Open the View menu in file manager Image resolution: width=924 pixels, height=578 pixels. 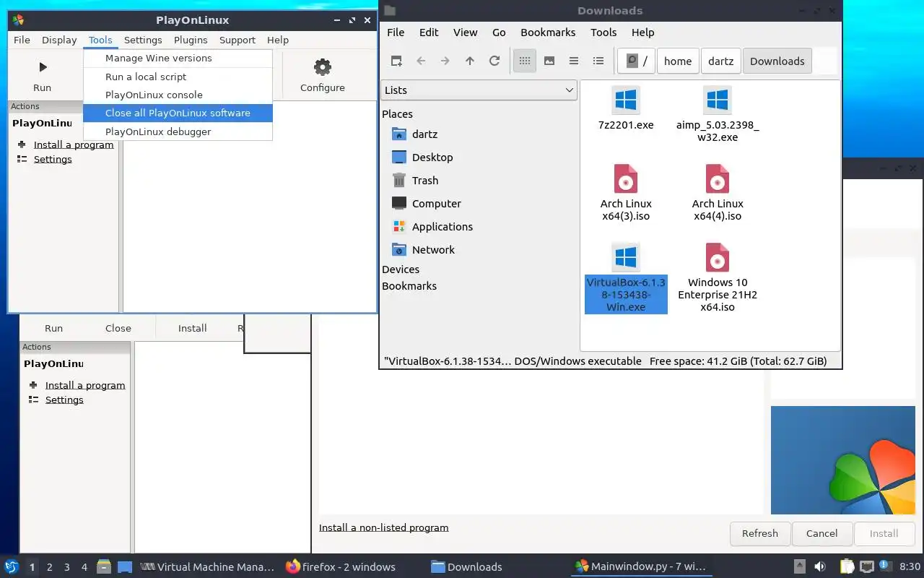point(466,33)
